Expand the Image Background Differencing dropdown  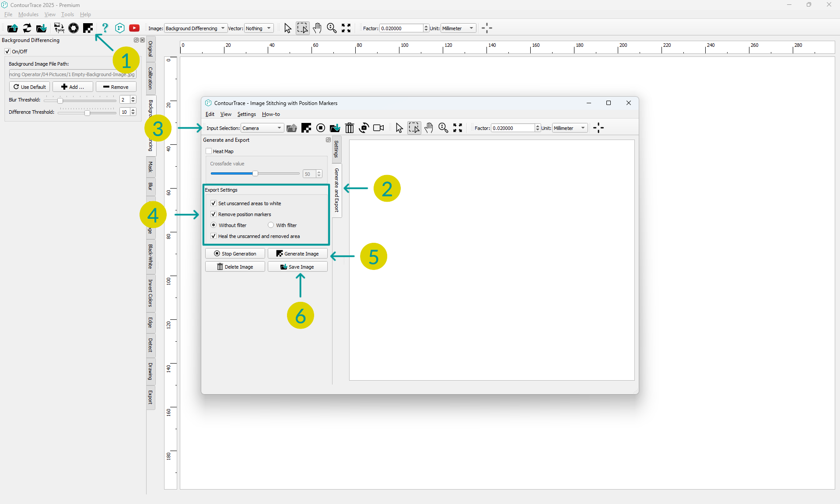point(196,28)
